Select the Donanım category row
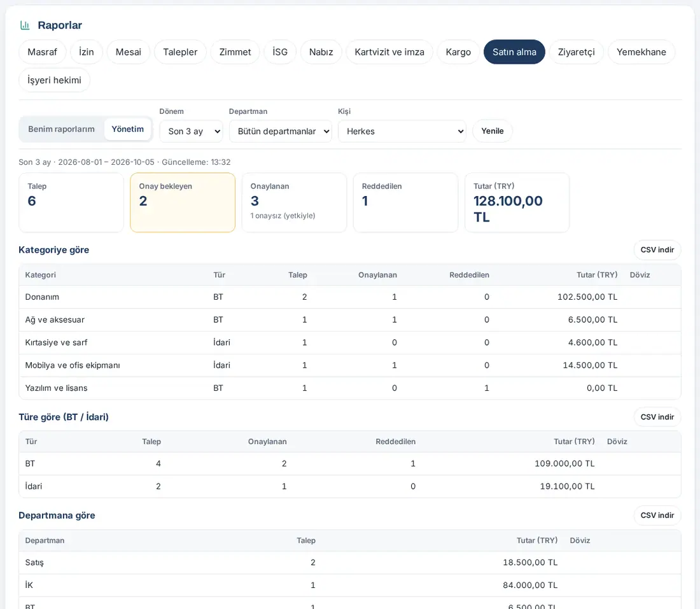 350,297
